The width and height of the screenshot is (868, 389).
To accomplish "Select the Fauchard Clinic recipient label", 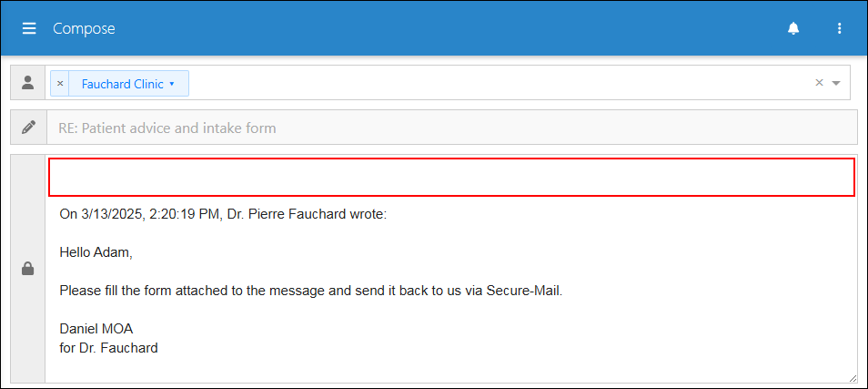I will tap(122, 84).
